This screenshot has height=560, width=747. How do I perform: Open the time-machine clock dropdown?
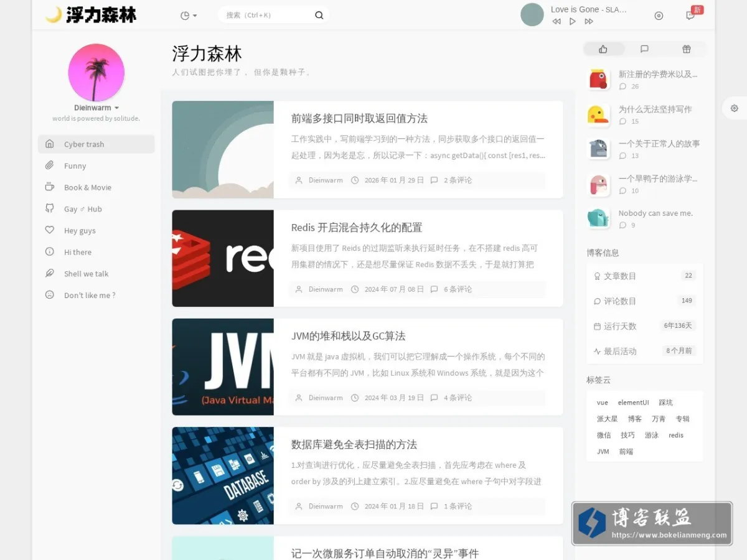[188, 16]
